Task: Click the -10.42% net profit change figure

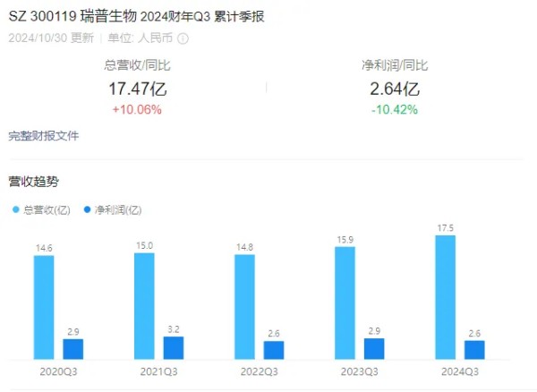Action: point(395,109)
